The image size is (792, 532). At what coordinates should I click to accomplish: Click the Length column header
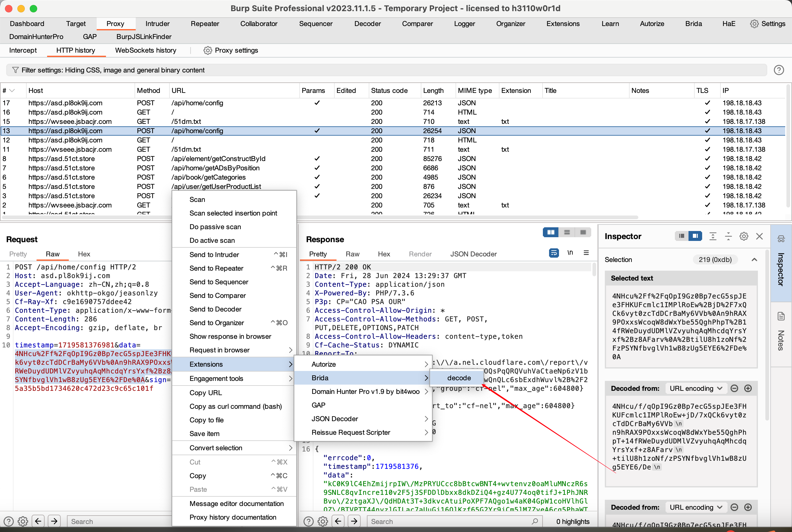pyautogui.click(x=438, y=91)
